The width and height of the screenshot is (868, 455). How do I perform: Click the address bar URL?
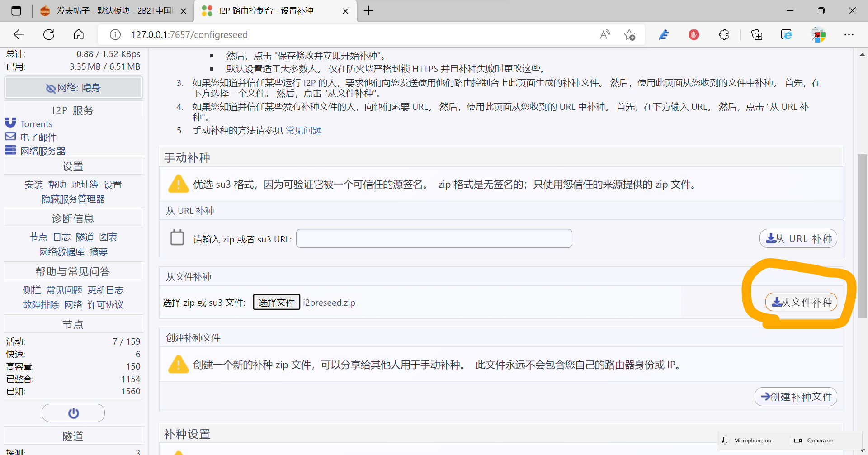click(189, 35)
